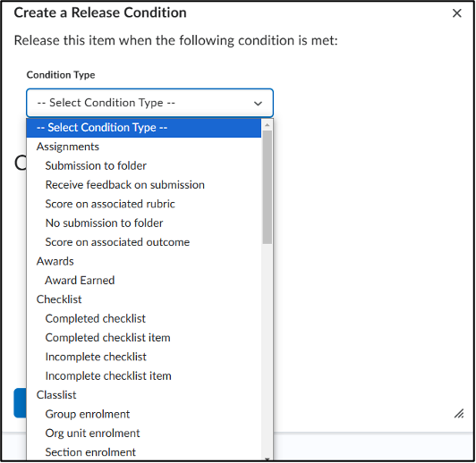Choose Receive feedback on submission
The width and height of the screenshot is (476, 463).
pyautogui.click(x=143, y=185)
